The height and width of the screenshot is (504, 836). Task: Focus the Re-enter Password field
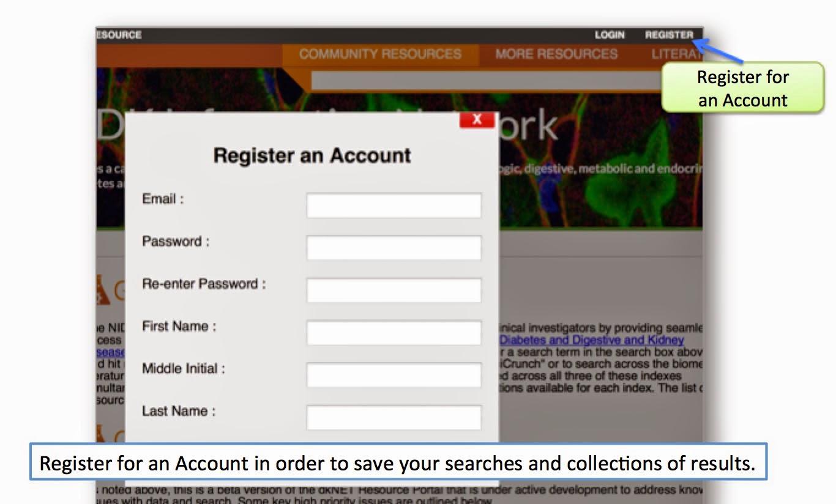394,291
